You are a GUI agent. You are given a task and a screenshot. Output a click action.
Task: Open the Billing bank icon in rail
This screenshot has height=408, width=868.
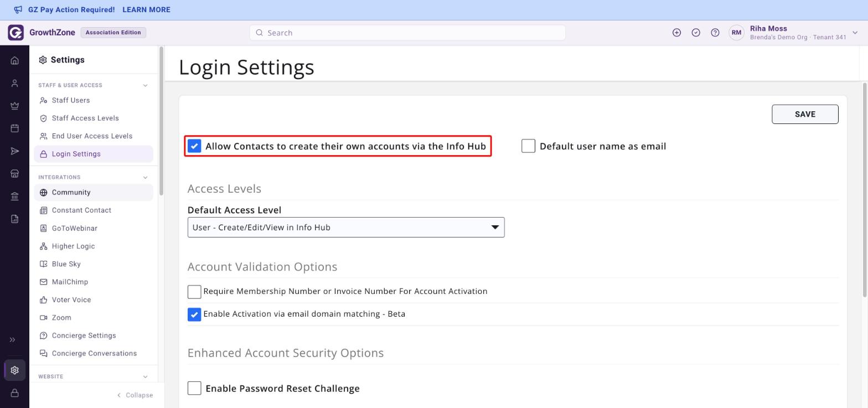[15, 197]
